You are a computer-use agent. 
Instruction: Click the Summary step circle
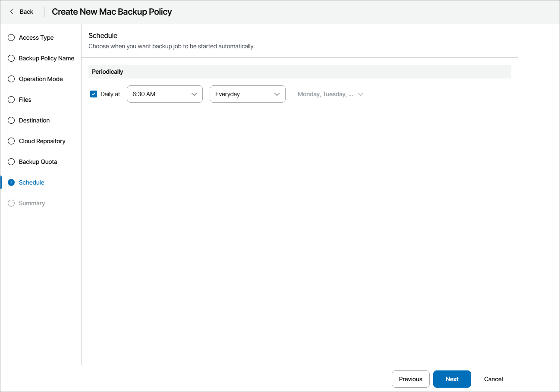(x=11, y=203)
